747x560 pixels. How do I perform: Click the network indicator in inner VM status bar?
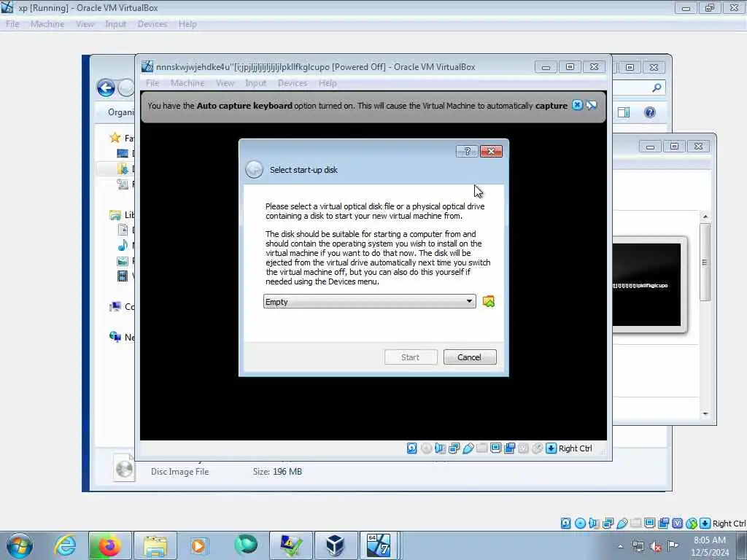pyautogui.click(x=454, y=448)
